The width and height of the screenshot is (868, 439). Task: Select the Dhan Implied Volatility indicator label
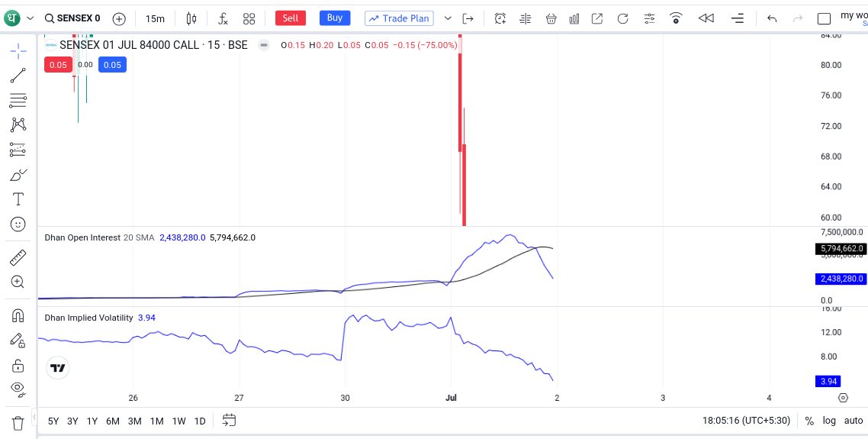[x=88, y=318]
